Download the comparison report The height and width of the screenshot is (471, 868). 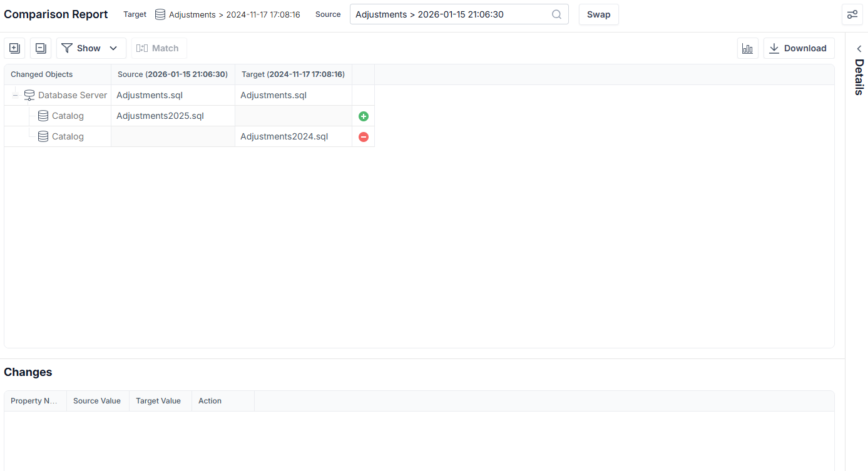coord(799,48)
